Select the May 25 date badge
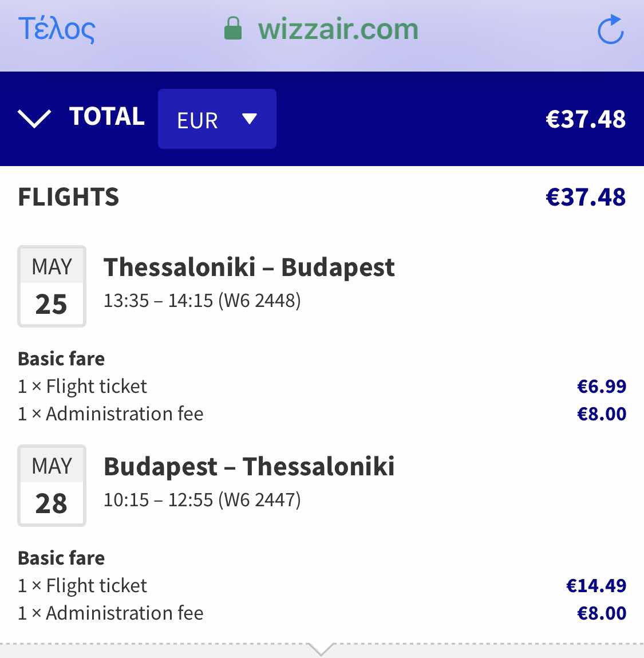Screen dimensions: 644x658 [x=52, y=286]
